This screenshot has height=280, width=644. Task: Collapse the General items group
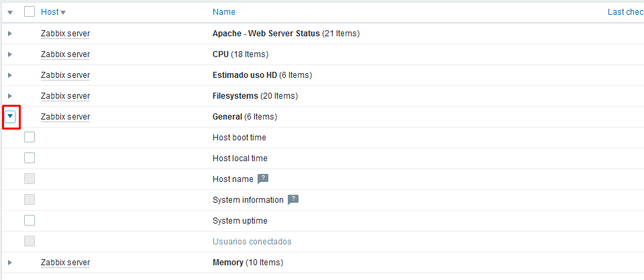tap(11, 117)
